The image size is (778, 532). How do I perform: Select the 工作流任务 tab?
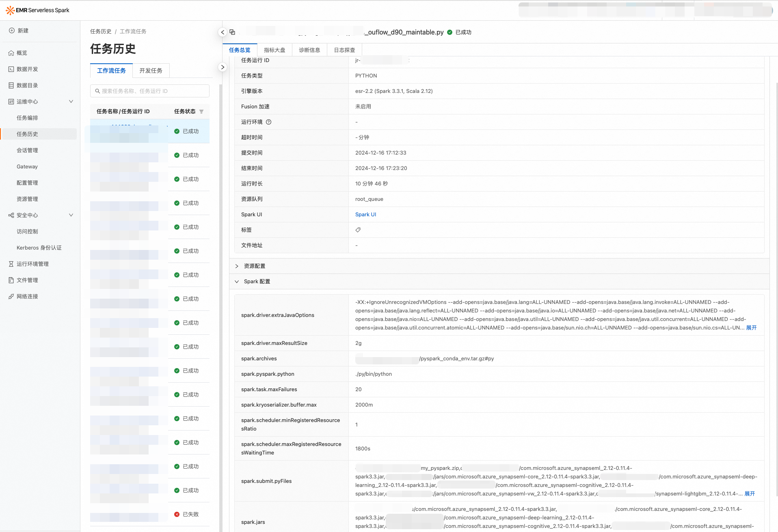(111, 71)
